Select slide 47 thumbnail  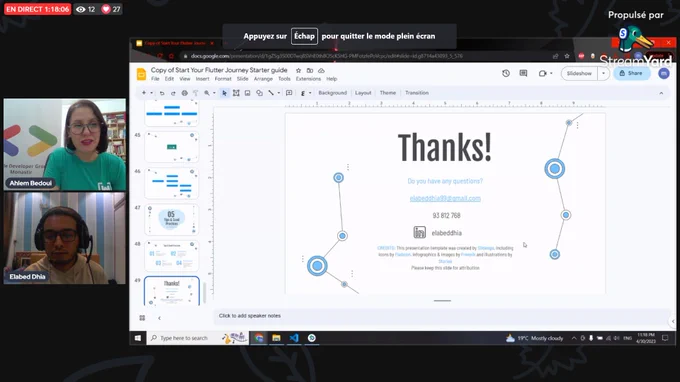pyautogui.click(x=172, y=219)
